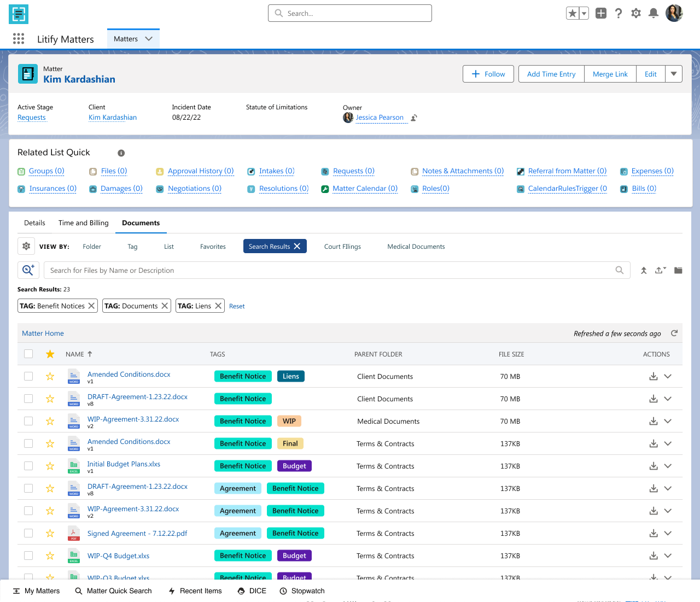This screenshot has width=700, height=602.
Task: Open the Matters tab dropdown chevron
Action: (x=149, y=39)
